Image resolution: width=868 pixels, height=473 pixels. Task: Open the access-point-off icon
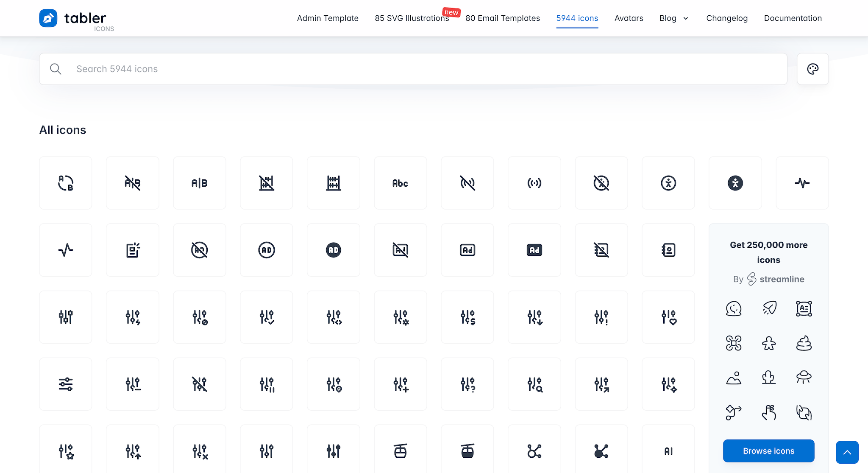[467, 183]
